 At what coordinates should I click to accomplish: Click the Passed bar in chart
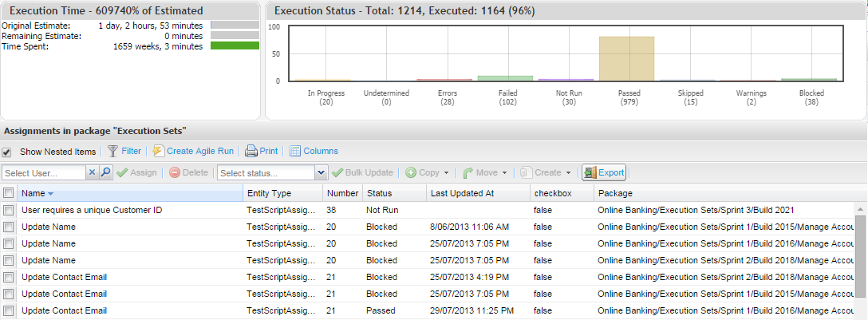[x=626, y=58]
